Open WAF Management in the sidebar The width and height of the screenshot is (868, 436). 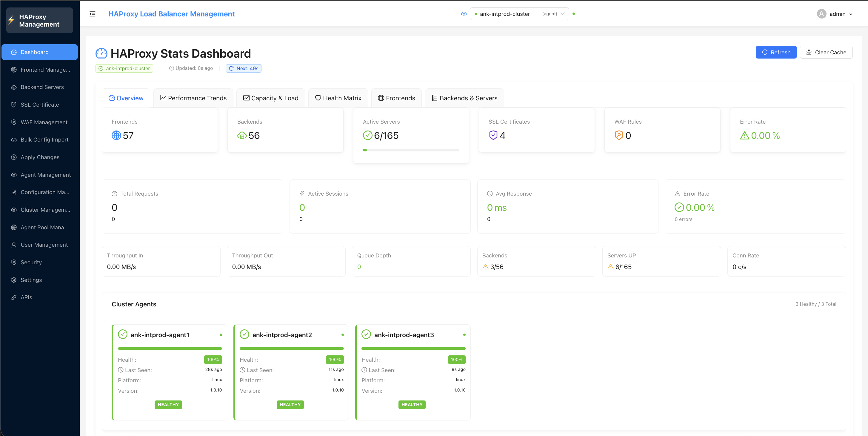pyautogui.click(x=40, y=122)
